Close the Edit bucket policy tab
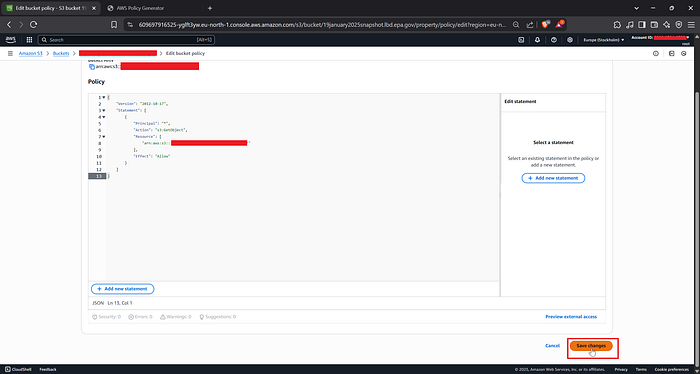The width and height of the screenshot is (700, 374). pos(93,8)
